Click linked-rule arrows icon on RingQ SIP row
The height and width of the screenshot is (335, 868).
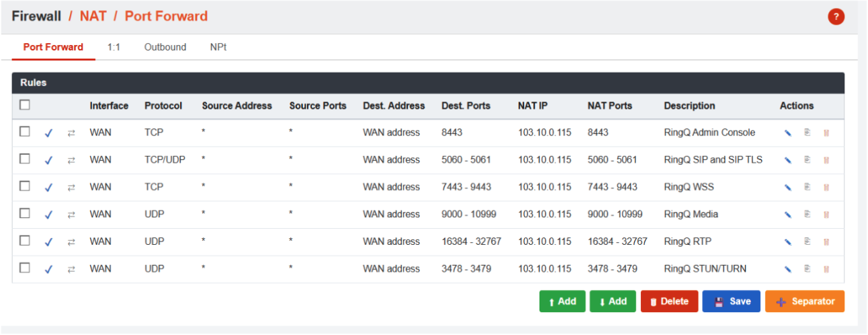pyautogui.click(x=71, y=161)
